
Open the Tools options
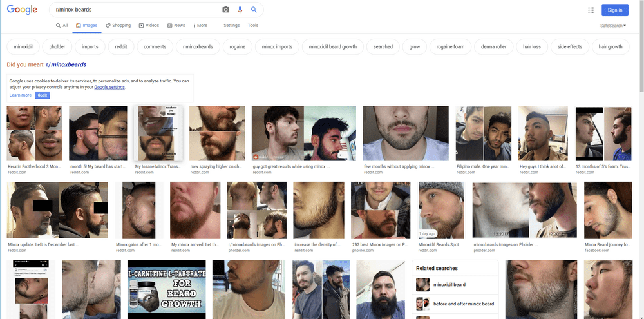(x=253, y=26)
